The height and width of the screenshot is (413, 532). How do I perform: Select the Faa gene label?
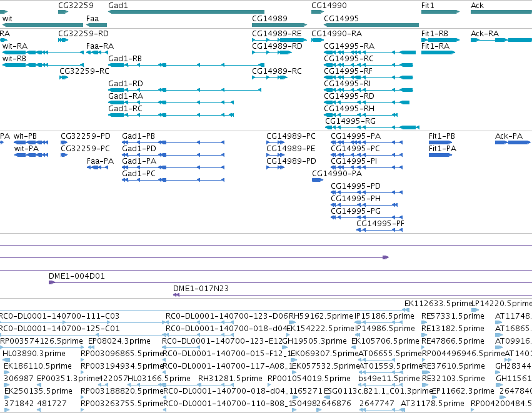(x=93, y=18)
